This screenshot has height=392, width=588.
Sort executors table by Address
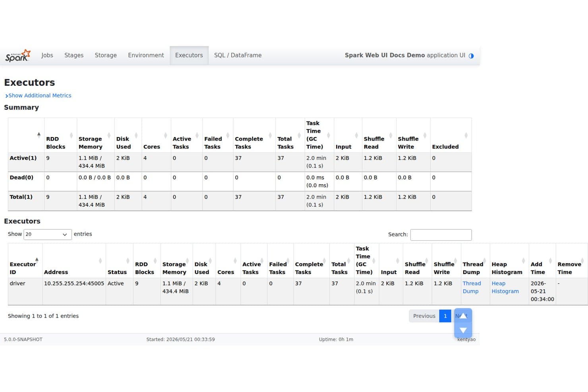(74, 261)
